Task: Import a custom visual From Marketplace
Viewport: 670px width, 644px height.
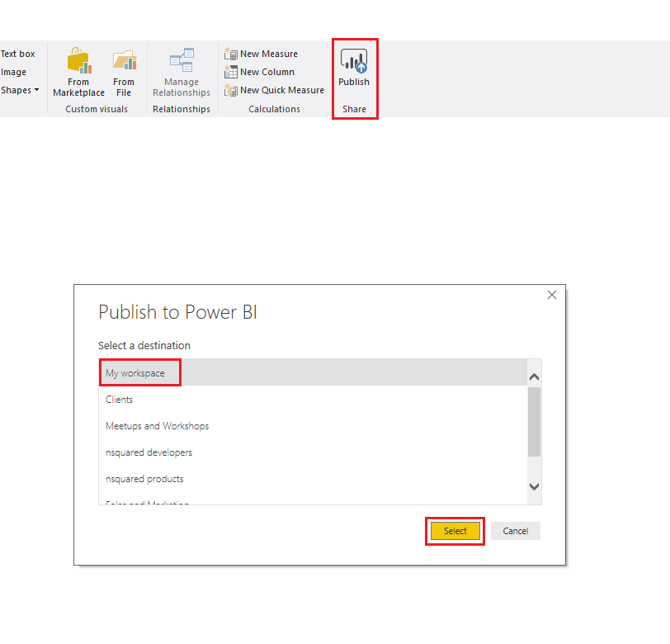Action: coord(78,70)
